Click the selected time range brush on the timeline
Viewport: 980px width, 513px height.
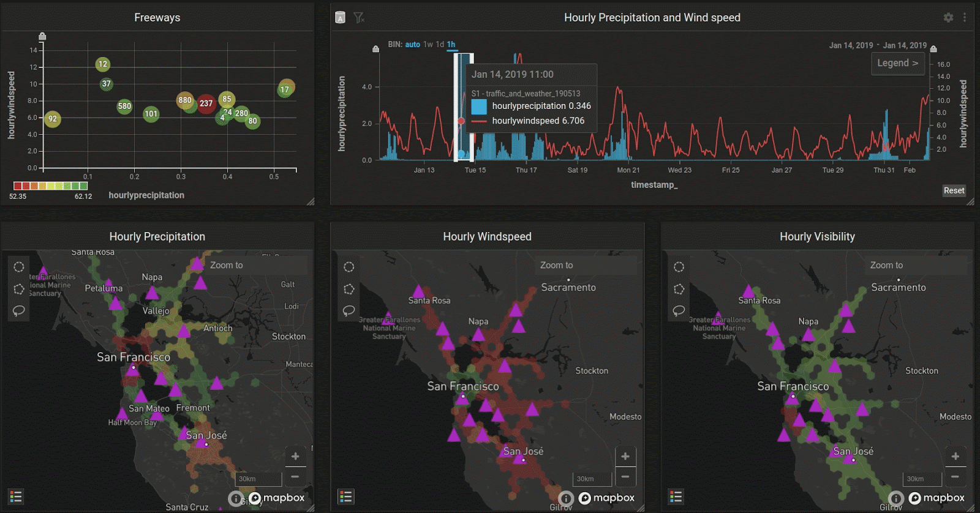[464, 107]
